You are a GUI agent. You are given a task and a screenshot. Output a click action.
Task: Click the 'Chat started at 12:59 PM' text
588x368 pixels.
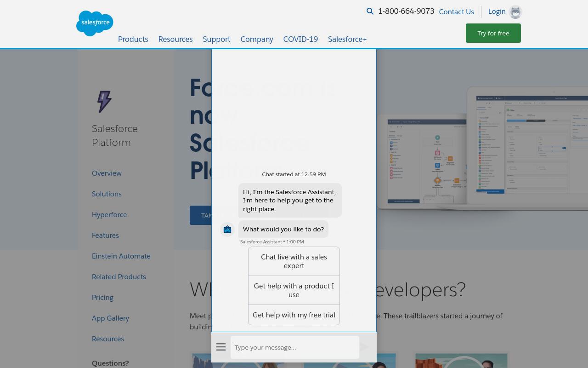(x=294, y=174)
